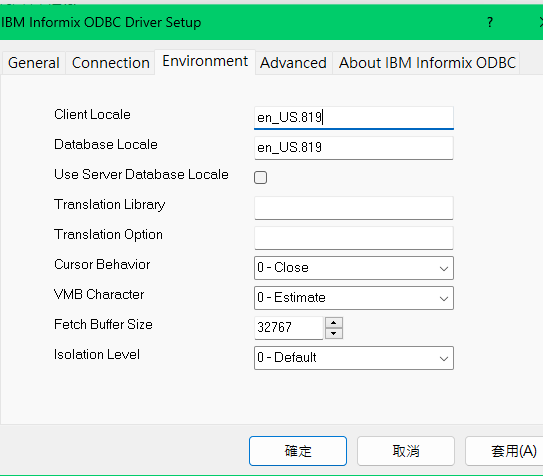Open About IBM Informix ODBC tab

tap(427, 63)
